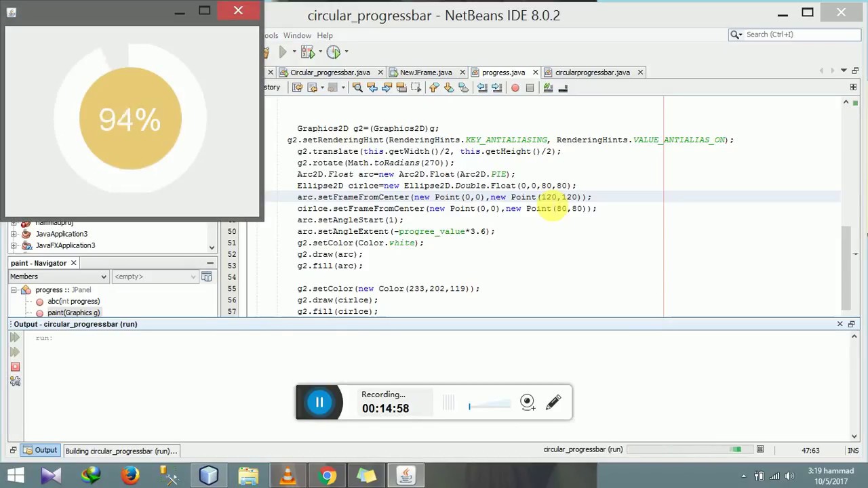Click the Next Bookmark down-arrow icon

pos(449,87)
